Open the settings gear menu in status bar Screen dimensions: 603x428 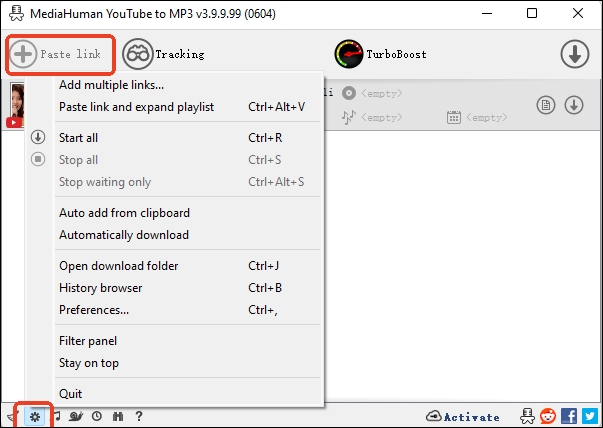click(35, 416)
